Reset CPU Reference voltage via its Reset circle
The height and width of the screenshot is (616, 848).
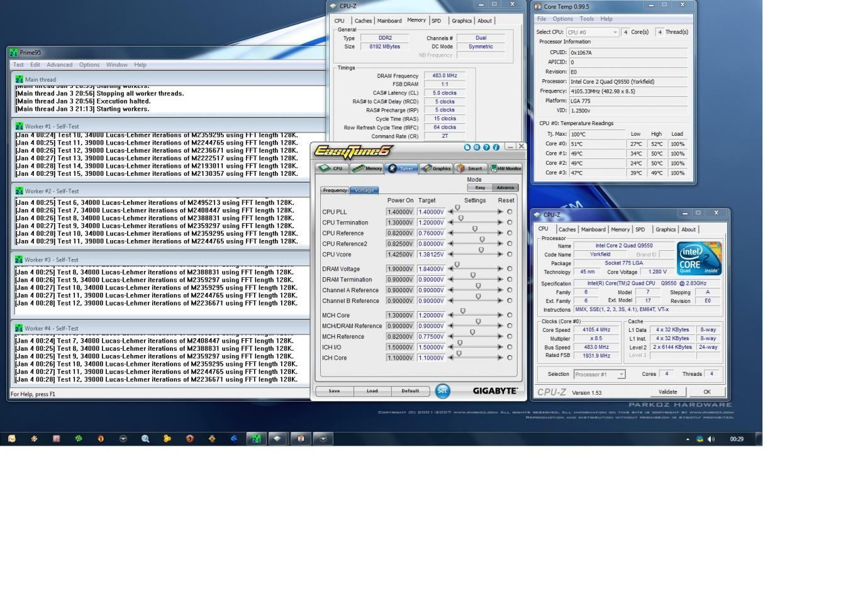pyautogui.click(x=510, y=233)
